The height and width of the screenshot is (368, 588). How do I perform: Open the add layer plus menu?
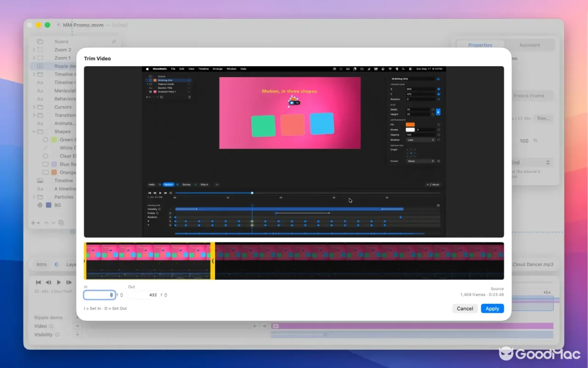click(x=34, y=223)
